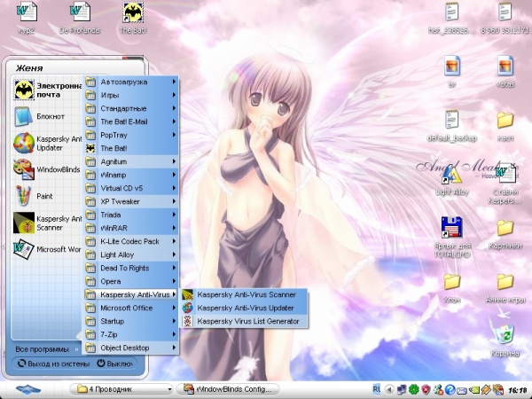Open the default_backup text file icon
This screenshot has width=532, height=399.
(452, 120)
